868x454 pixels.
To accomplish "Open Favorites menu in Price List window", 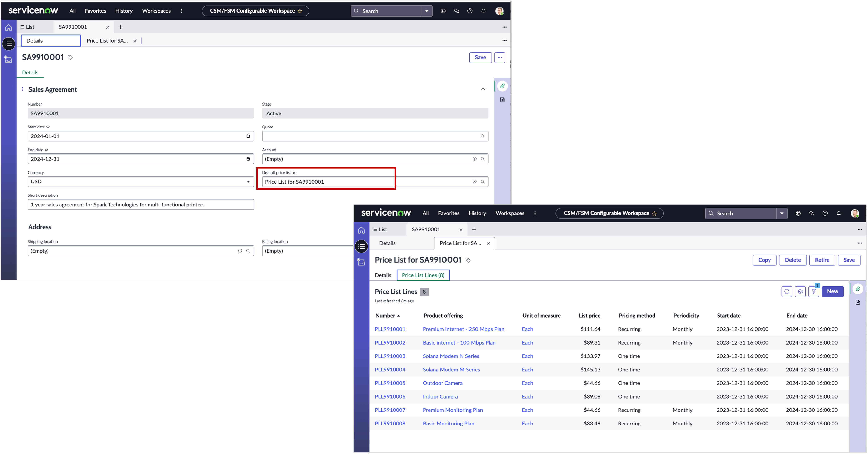I will [x=449, y=214].
